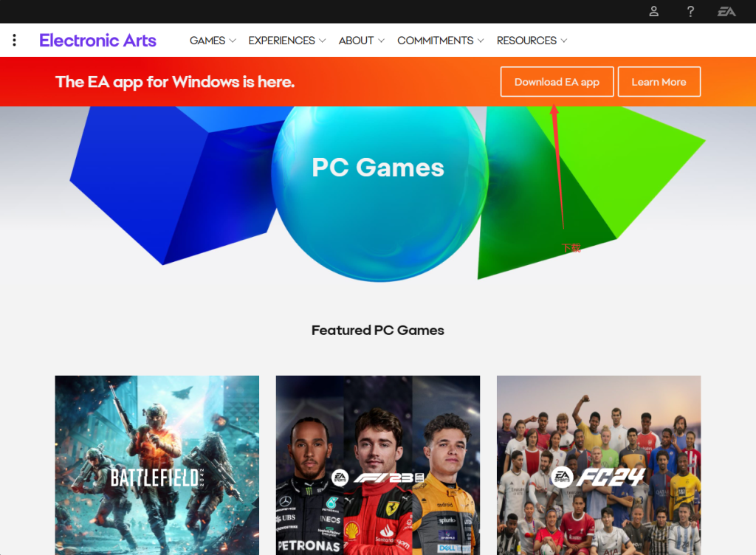Click the EA logo icon in top bar
Screen dimensions: 756x555
tap(726, 11)
